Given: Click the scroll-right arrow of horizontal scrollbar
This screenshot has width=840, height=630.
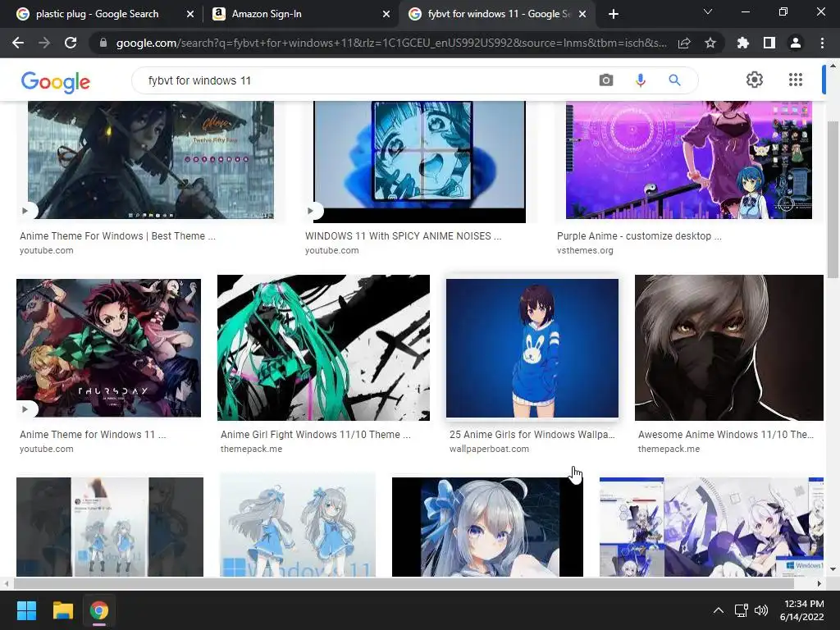Looking at the screenshot, I should tap(819, 583).
